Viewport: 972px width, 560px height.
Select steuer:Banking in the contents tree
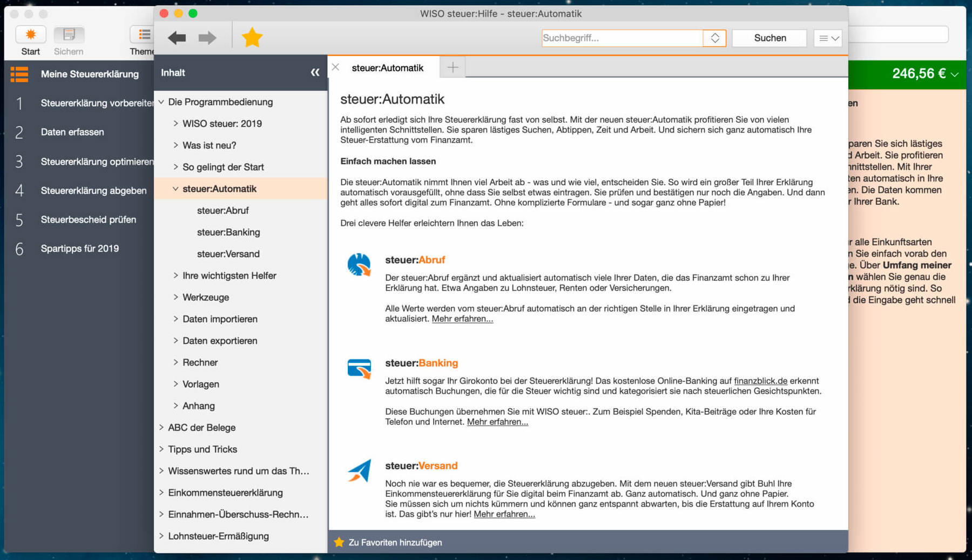[x=228, y=232]
